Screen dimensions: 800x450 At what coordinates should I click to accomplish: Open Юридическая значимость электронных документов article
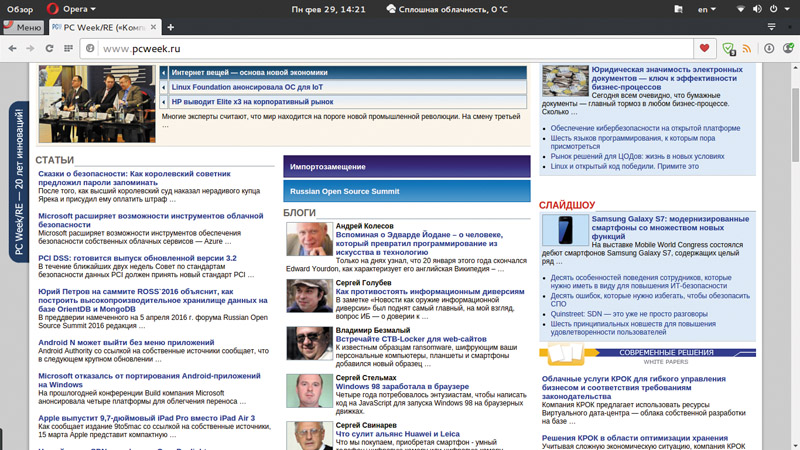tap(667, 78)
